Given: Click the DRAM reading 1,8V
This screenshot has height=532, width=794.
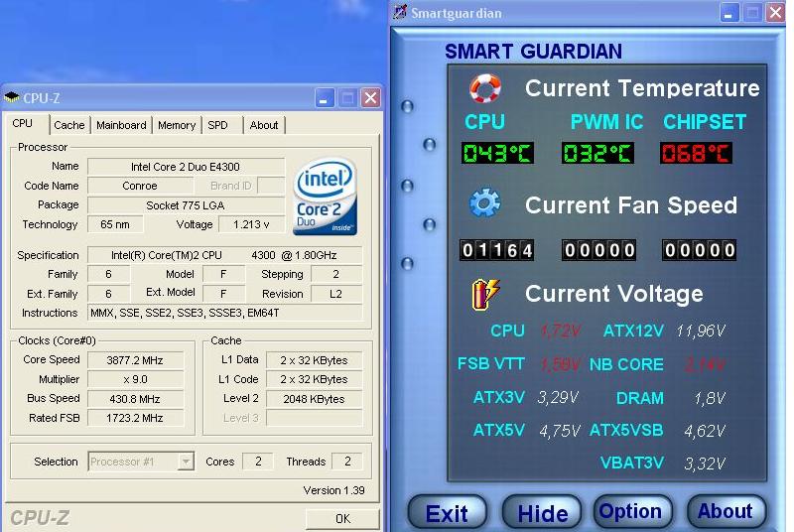Looking at the screenshot, I should pos(710,398).
